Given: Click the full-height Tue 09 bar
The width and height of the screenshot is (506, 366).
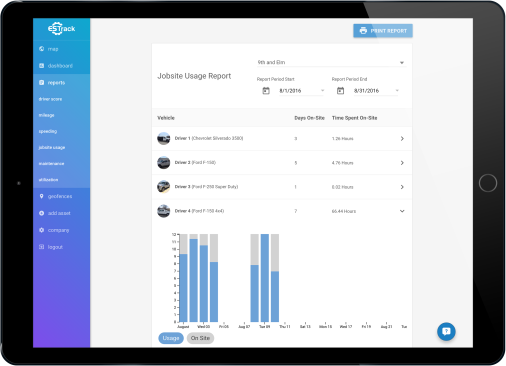Looking at the screenshot, I should (265, 278).
